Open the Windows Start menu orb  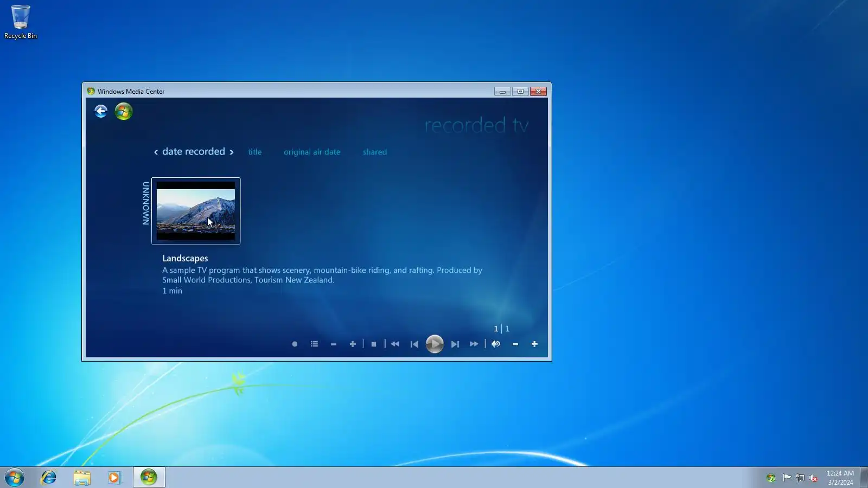[15, 478]
